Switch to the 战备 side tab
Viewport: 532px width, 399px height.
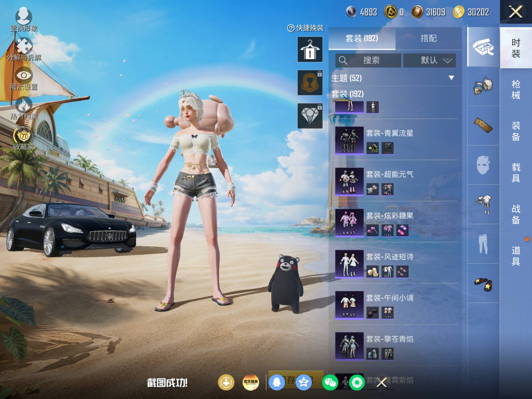click(516, 214)
